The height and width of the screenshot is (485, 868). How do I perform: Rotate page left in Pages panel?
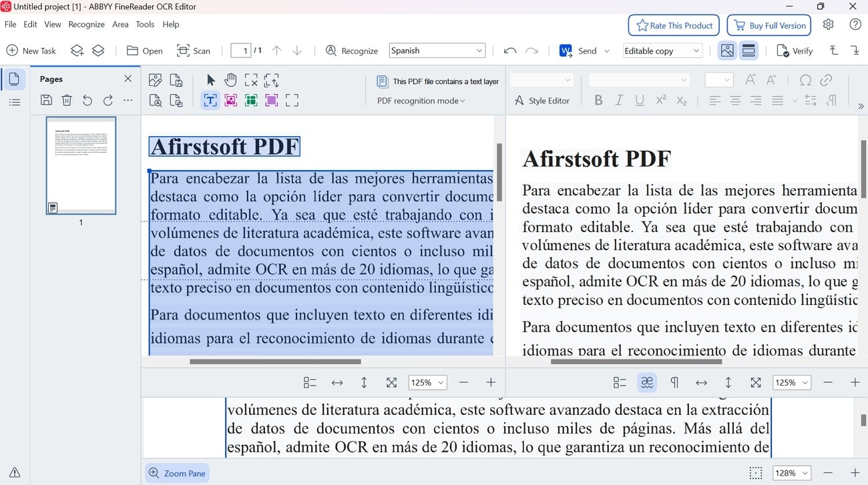87,101
